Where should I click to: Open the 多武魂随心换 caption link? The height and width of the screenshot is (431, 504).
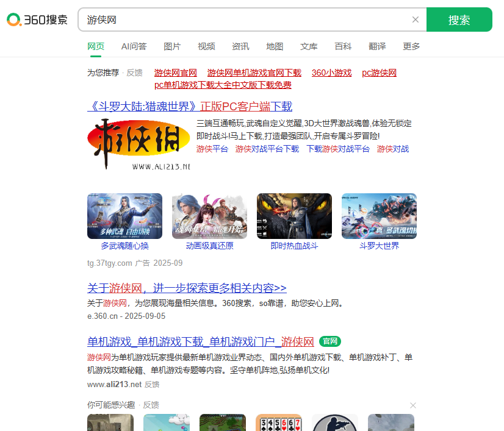(124, 246)
